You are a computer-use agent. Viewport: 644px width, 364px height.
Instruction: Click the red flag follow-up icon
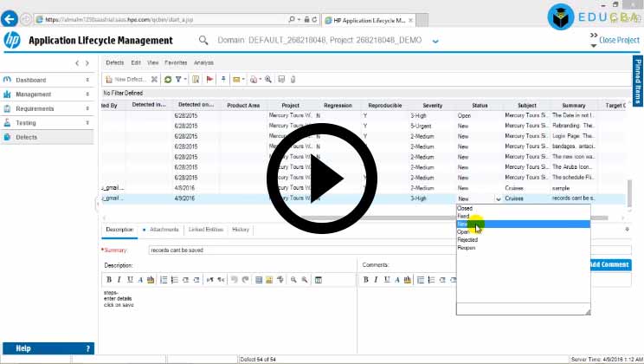(x=209, y=79)
